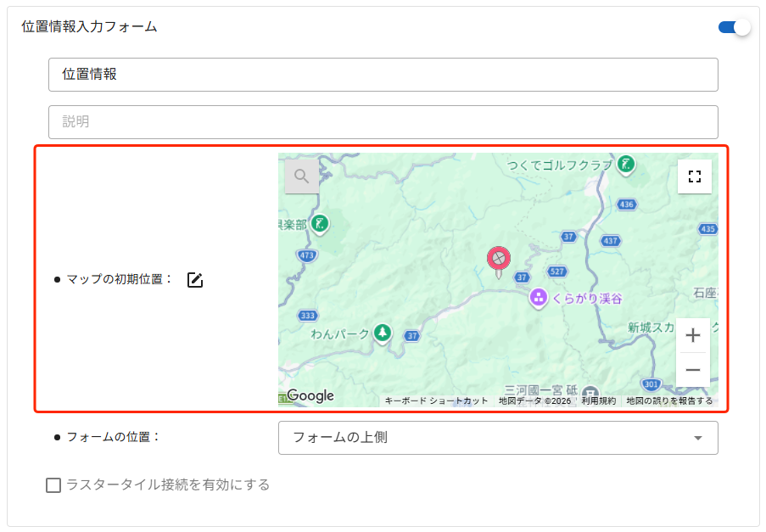Click the edit icon beside マップの初期位置
This screenshot has height=532, width=766.
[x=195, y=279]
